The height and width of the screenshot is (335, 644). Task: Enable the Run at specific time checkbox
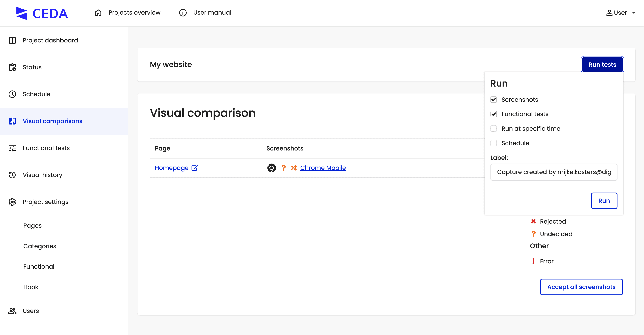494,128
